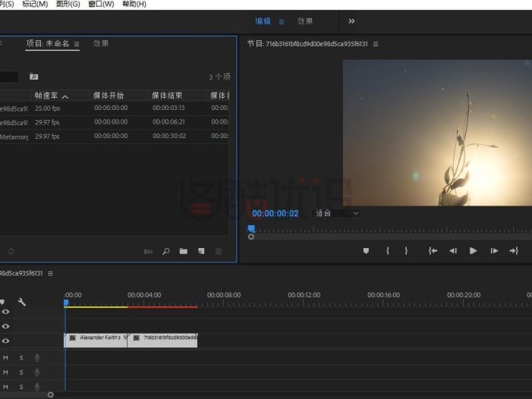Viewport: 532px width, 399px height.
Task: Click the 00:00:06:21 media end cell
Action: [x=168, y=121]
